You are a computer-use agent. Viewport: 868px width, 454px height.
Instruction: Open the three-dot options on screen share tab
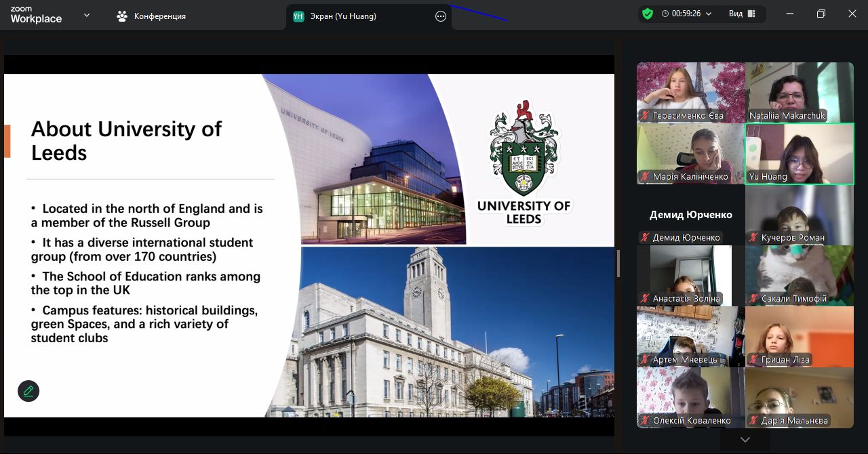pos(441,16)
